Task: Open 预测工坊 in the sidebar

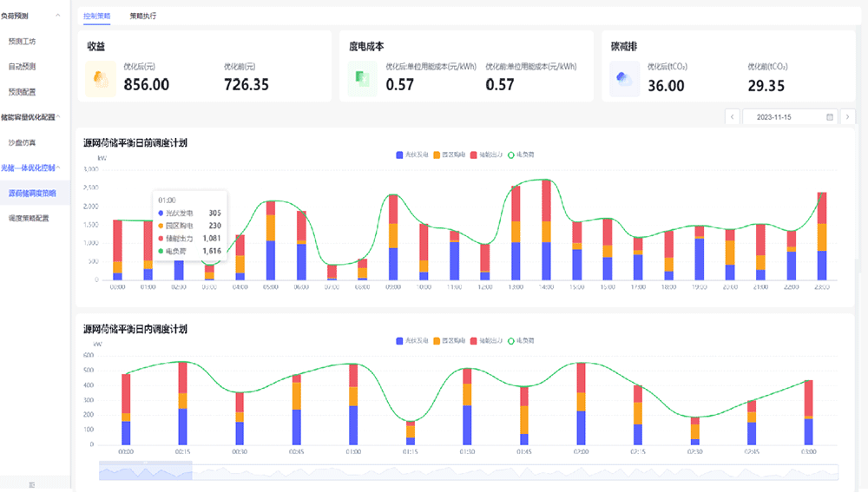Action: pos(23,41)
